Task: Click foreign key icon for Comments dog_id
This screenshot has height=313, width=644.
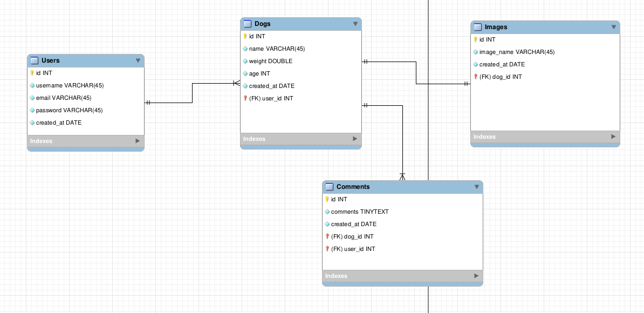Action: tap(327, 236)
